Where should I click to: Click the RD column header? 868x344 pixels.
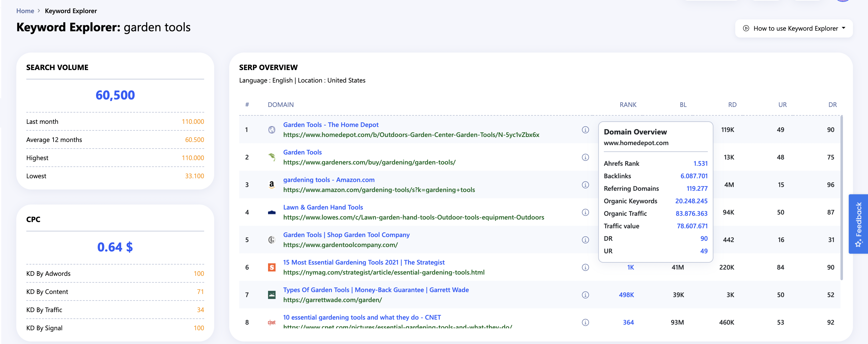coord(732,105)
